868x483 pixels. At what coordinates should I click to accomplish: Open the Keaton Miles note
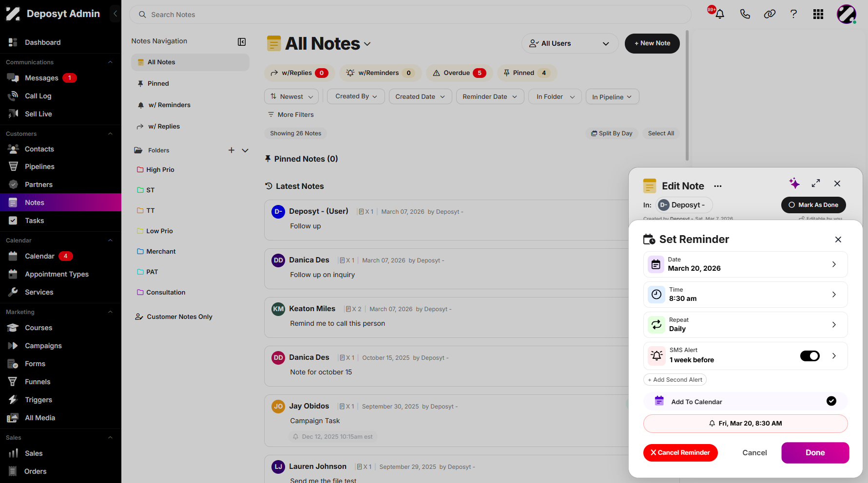point(446,317)
